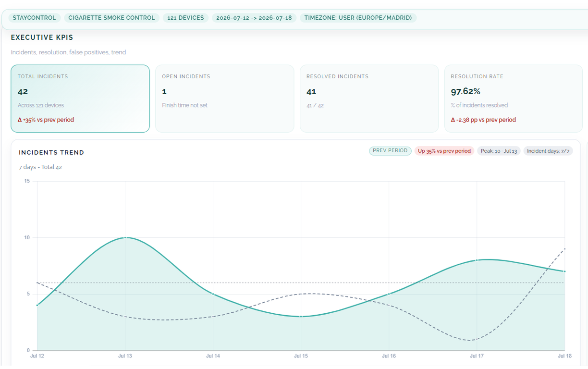This screenshot has height=369, width=588.
Task: Click the Jul 16 x-axis label
Action: pos(389,356)
